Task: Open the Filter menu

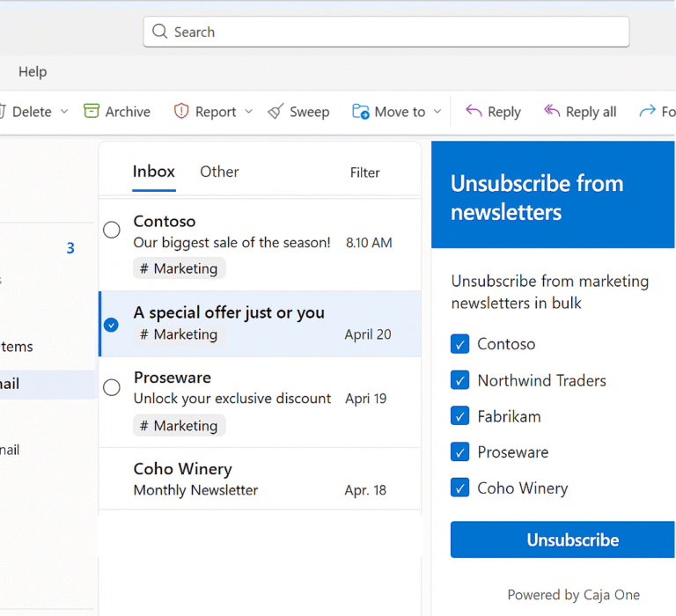Action: [x=364, y=172]
